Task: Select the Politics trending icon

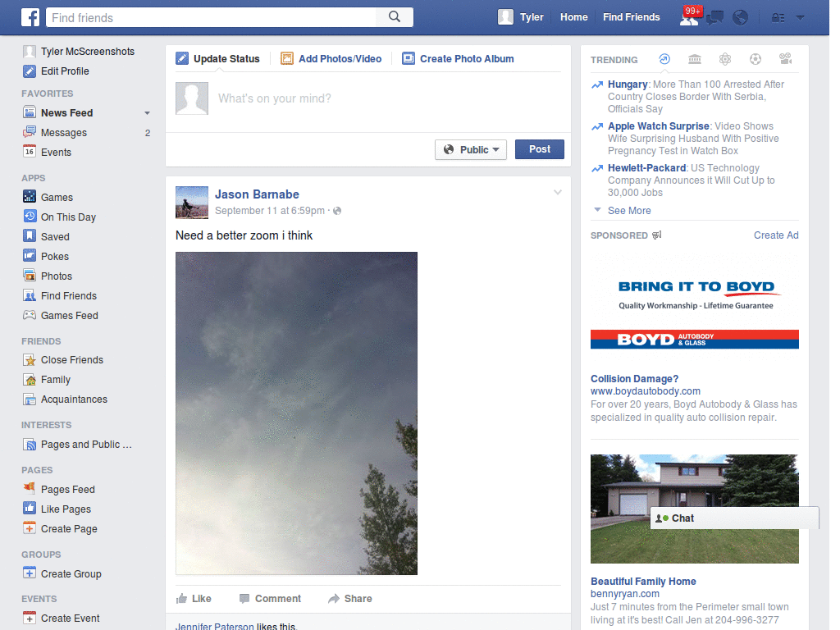Action: [x=695, y=59]
